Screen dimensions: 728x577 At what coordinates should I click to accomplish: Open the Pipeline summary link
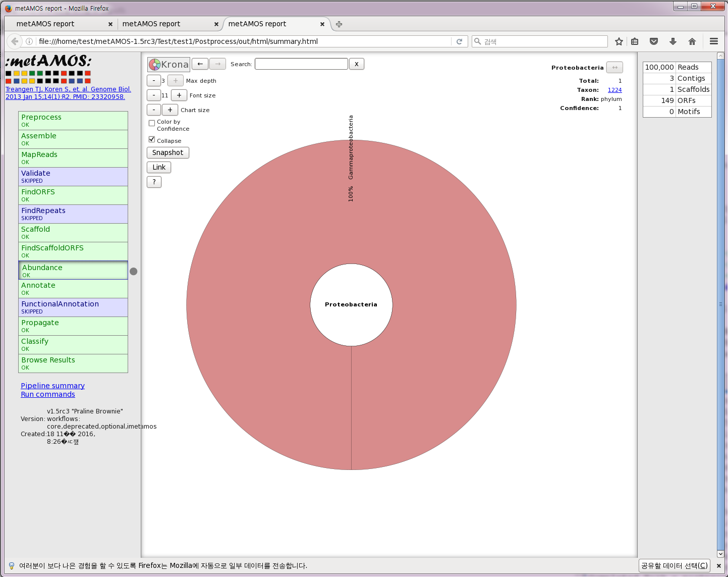pyautogui.click(x=52, y=386)
